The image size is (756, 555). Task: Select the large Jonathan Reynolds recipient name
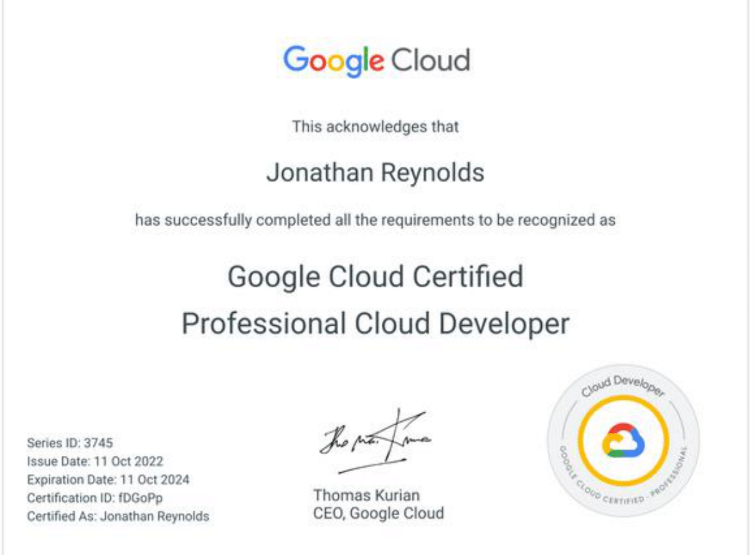tap(375, 173)
